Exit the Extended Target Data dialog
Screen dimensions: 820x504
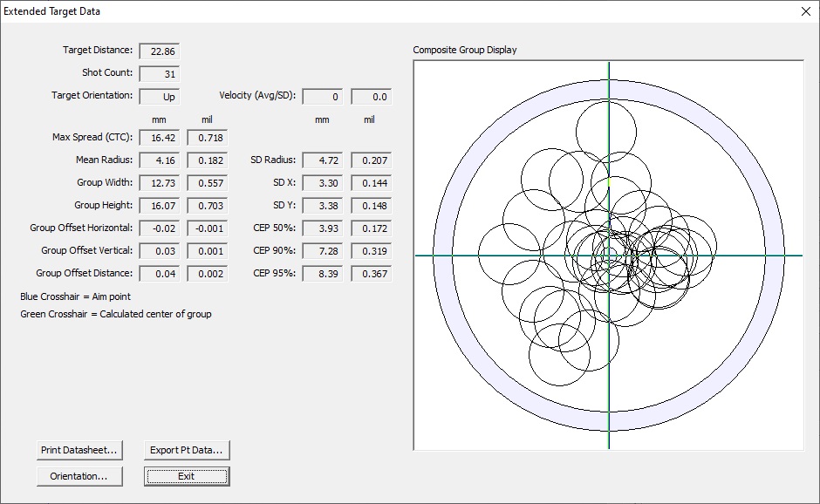187,476
